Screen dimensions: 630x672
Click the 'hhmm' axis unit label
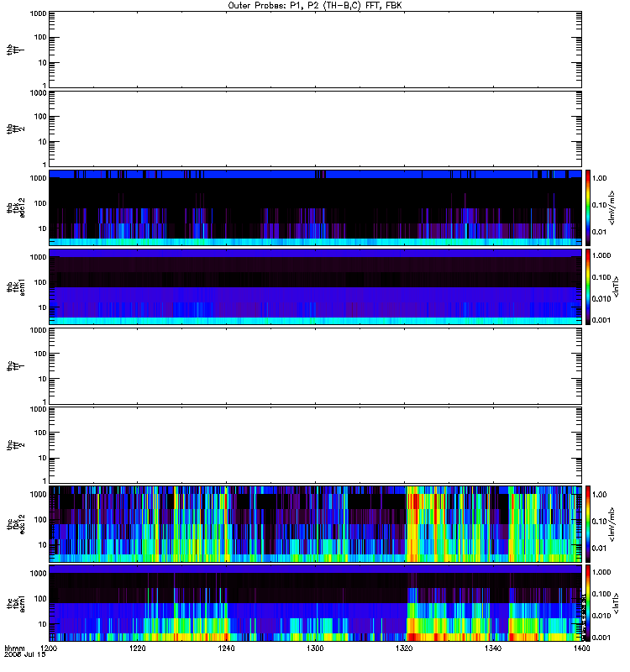pyautogui.click(x=14, y=648)
